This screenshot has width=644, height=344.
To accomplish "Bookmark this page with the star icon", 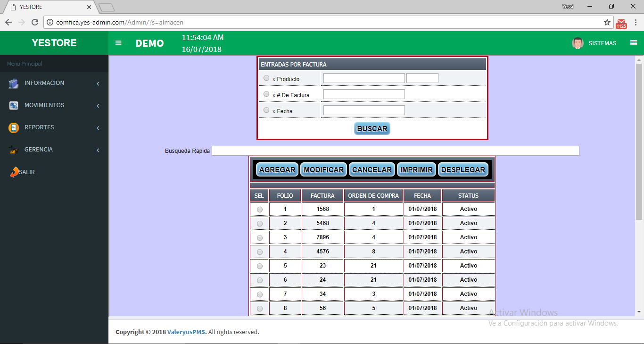I will click(607, 22).
